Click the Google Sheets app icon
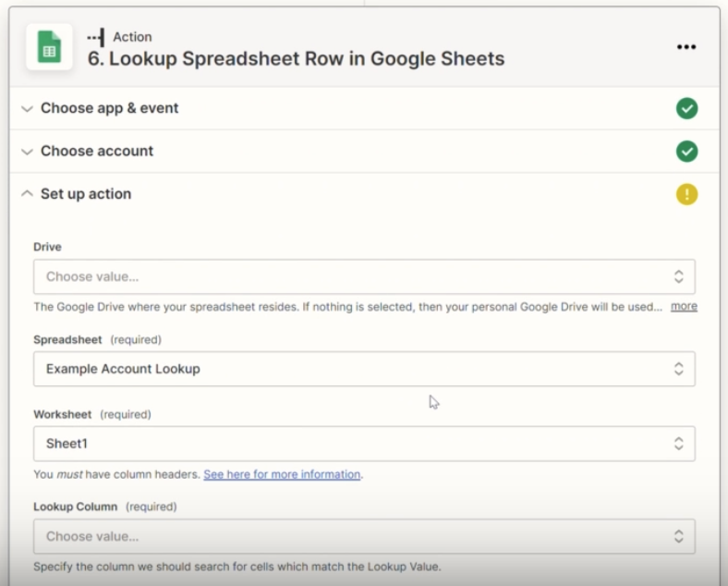Image resolution: width=728 pixels, height=586 pixels. point(49,47)
